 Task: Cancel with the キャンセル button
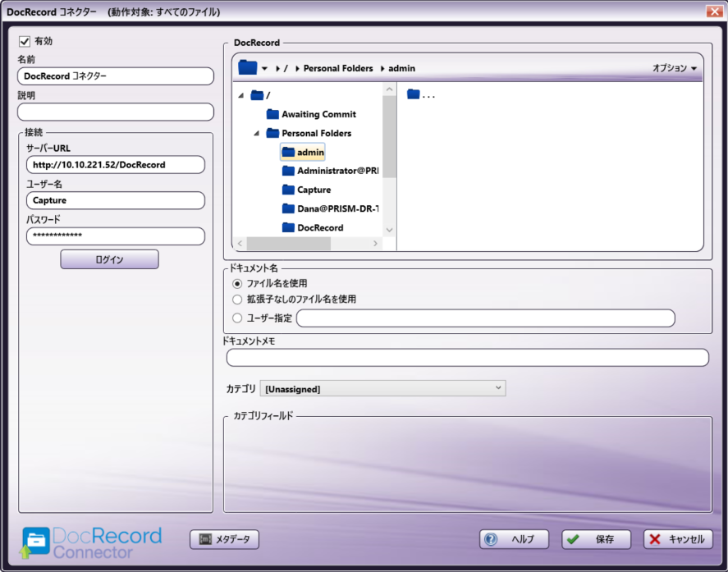click(x=678, y=539)
